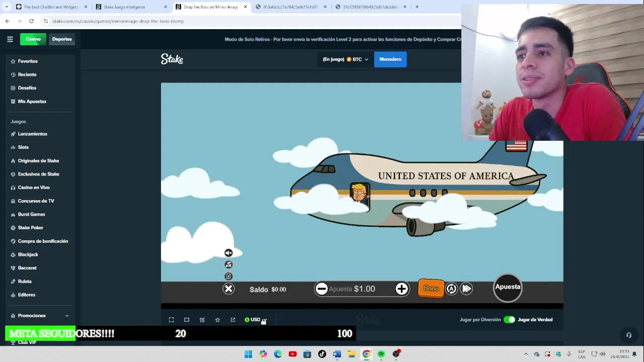Screen dimensions: 644x362
Task: Open the USD currency dropdown
Action: (x=256, y=320)
